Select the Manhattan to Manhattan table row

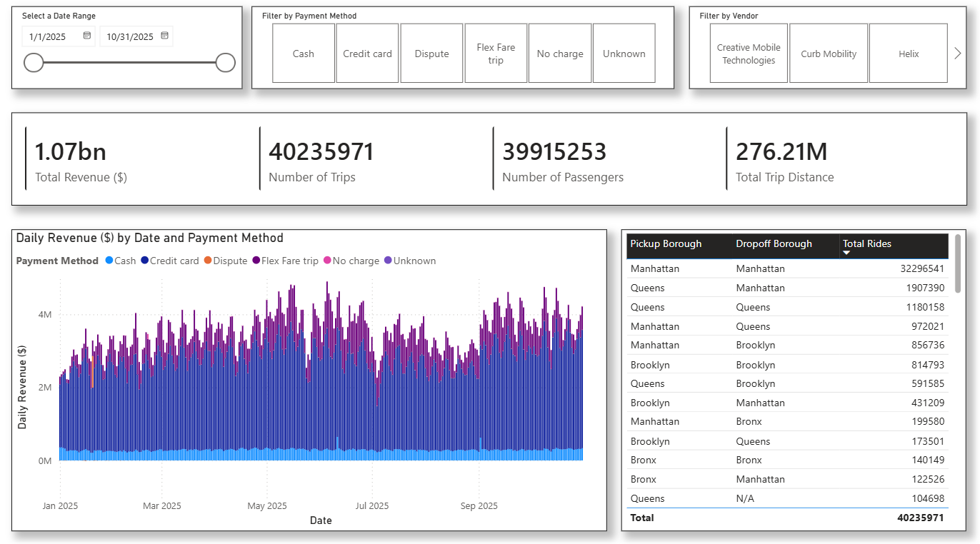(x=786, y=269)
